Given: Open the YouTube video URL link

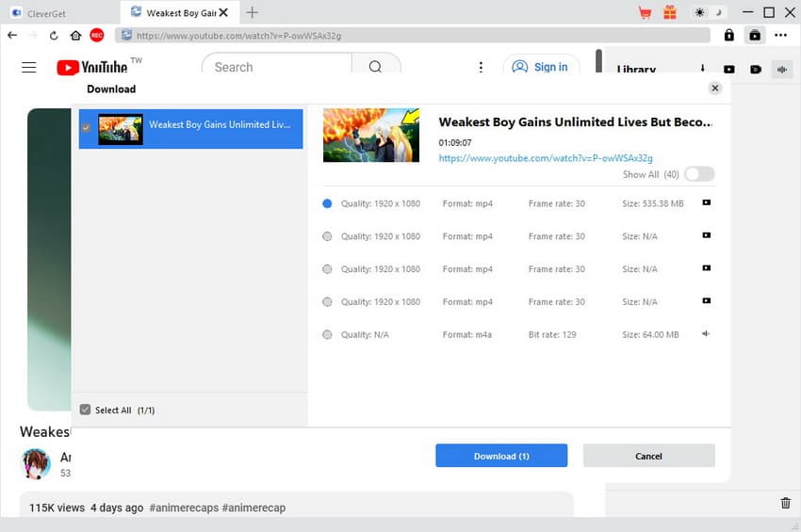Looking at the screenshot, I should [546, 158].
